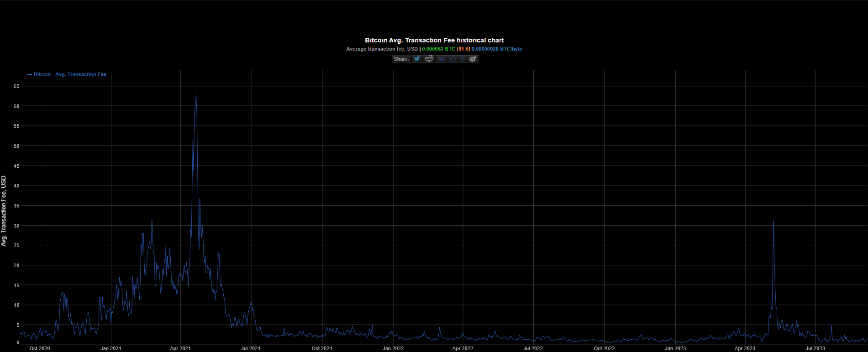Click the VK share icon
This screenshot has height=352, width=868.
point(441,59)
